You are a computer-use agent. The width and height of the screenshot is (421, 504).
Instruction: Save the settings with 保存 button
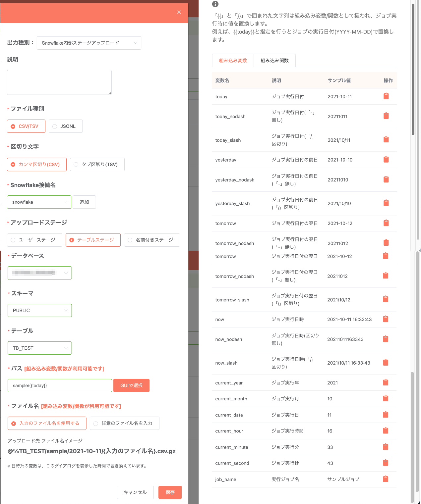pyautogui.click(x=170, y=492)
